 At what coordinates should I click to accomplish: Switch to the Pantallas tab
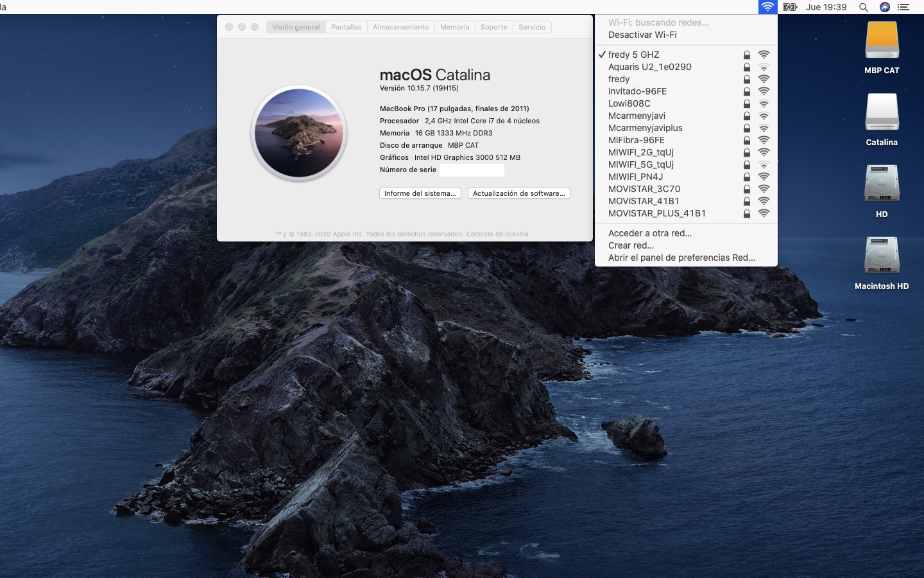click(346, 27)
